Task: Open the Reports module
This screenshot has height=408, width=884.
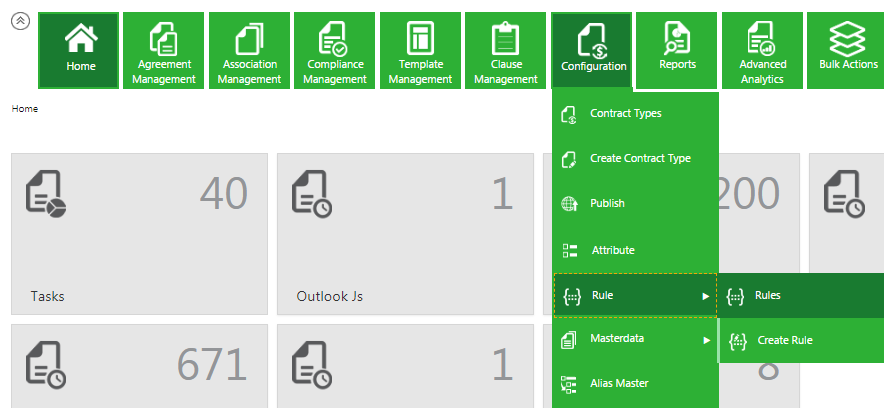Action: (677, 50)
